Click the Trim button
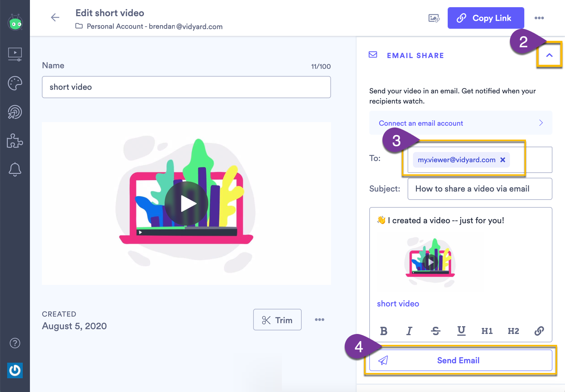 point(277,320)
